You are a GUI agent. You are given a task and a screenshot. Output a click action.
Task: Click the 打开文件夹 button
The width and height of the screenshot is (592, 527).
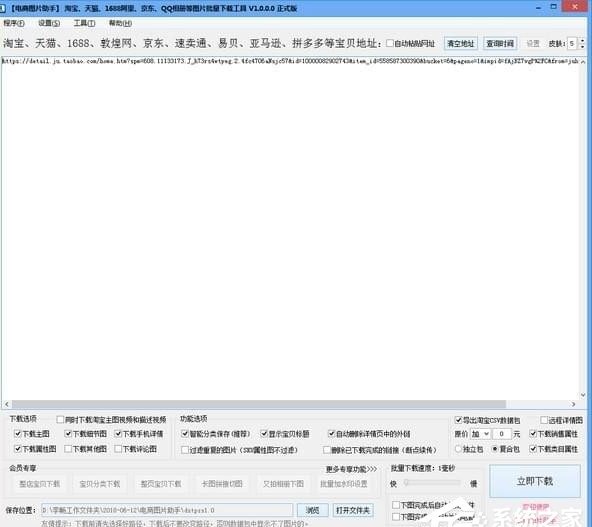pos(353,510)
